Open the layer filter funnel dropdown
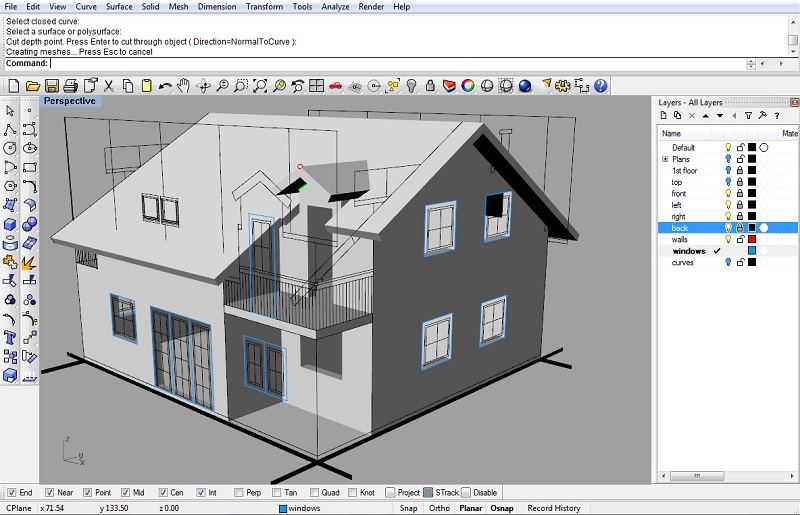800x515 pixels. pos(748,116)
